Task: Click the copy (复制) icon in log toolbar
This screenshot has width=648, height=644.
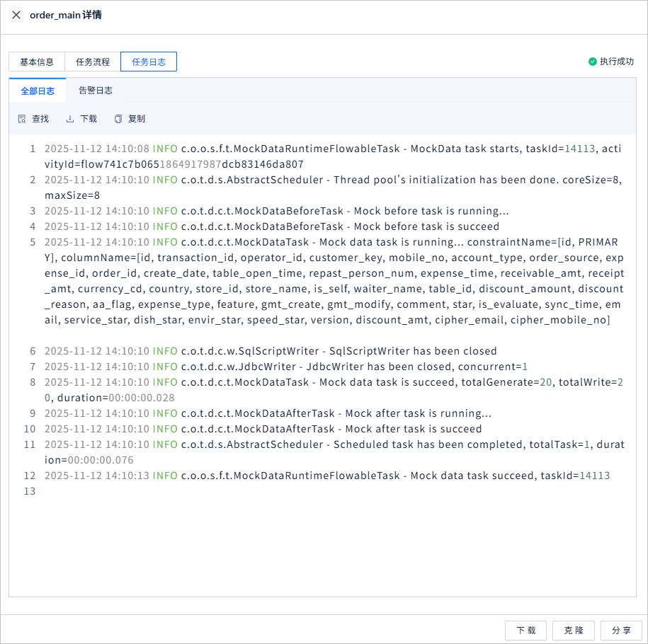Action: tap(118, 119)
